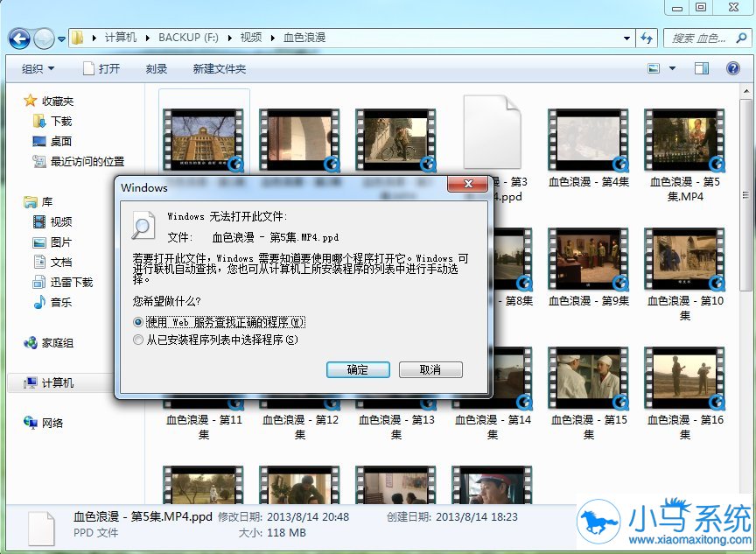Click 视频 in the address breadcrumb

[x=251, y=38]
